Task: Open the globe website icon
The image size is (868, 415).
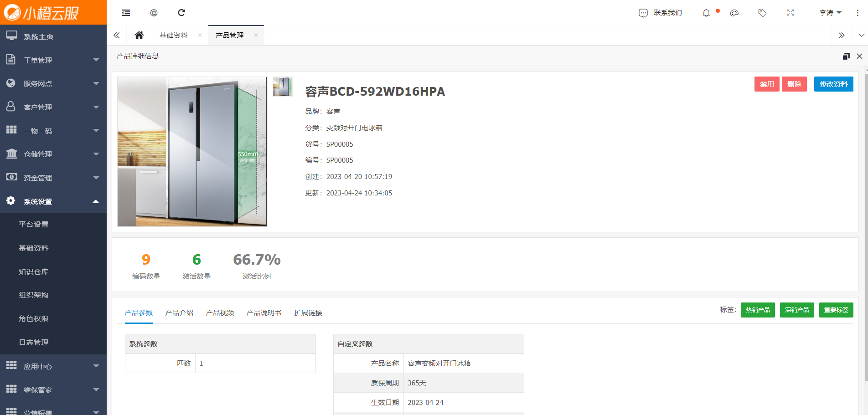Action: click(154, 13)
